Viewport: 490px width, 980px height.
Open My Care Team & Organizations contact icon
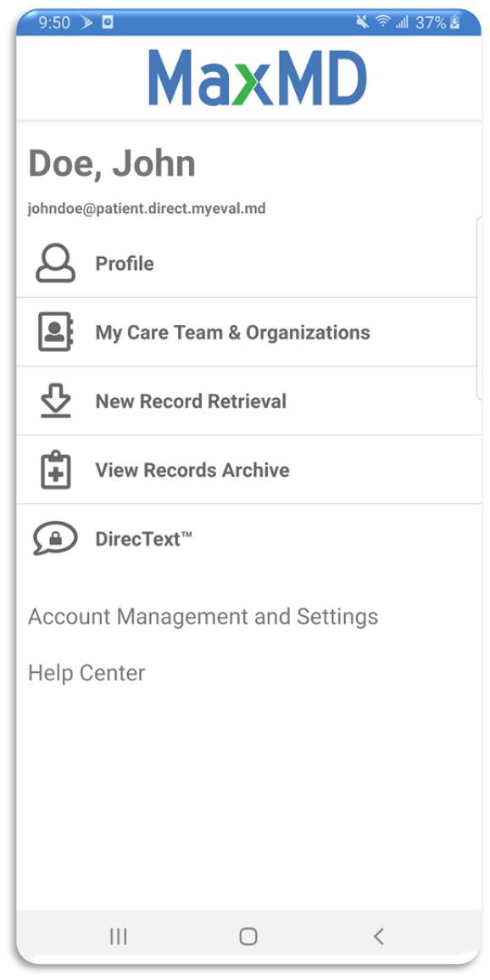click(x=53, y=331)
